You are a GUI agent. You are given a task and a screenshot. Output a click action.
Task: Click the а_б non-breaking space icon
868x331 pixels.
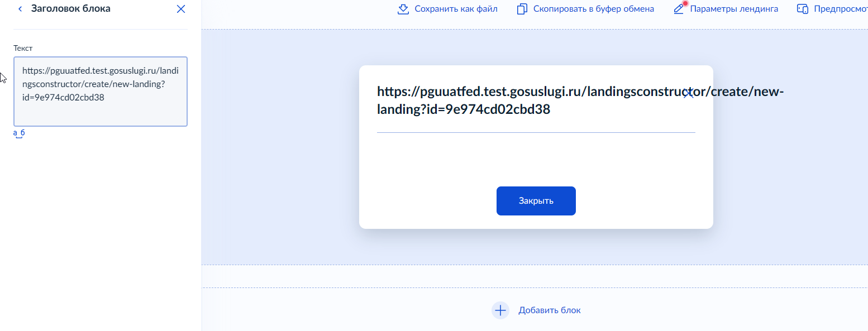(20, 134)
